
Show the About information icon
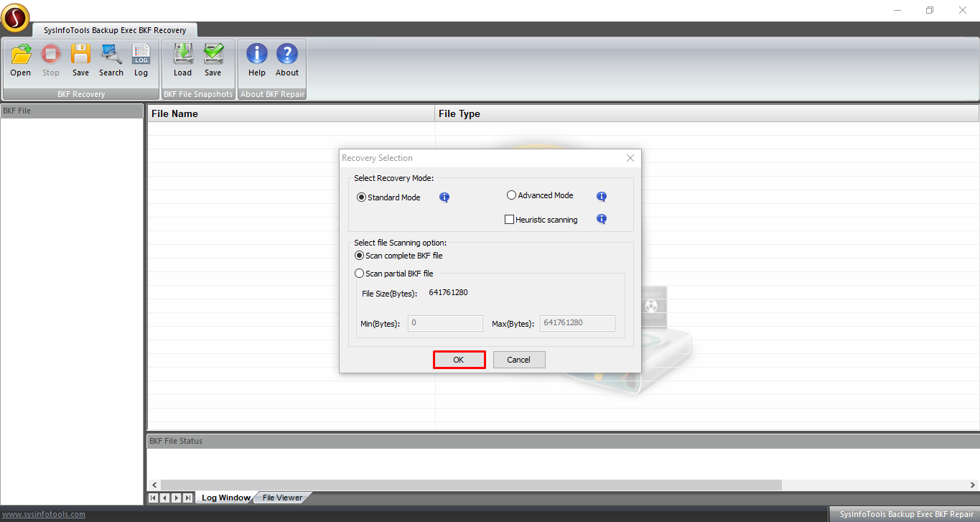click(287, 55)
